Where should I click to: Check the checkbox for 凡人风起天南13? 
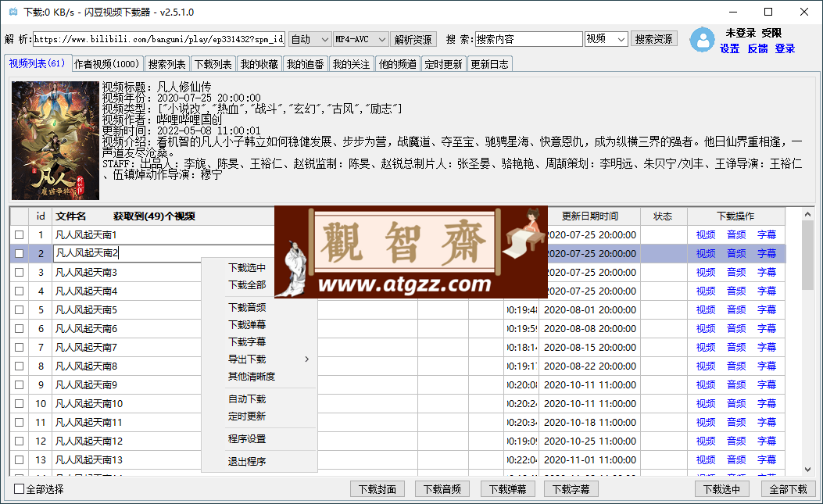coord(20,460)
